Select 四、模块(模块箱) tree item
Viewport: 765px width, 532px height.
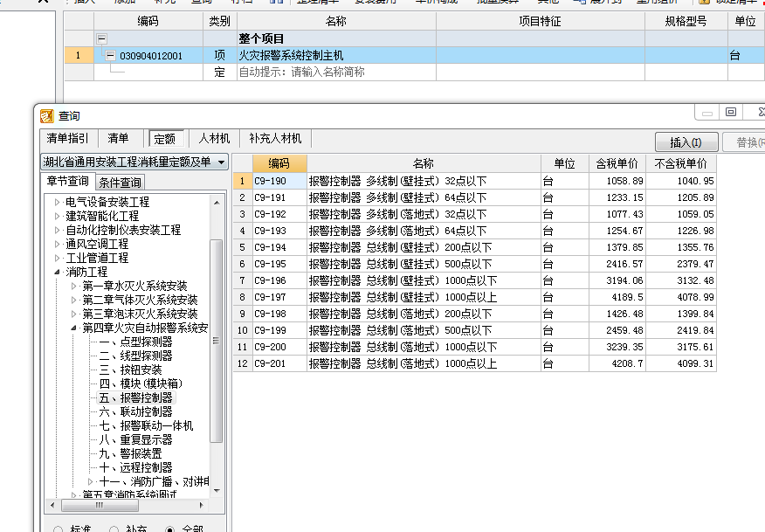click(141, 383)
